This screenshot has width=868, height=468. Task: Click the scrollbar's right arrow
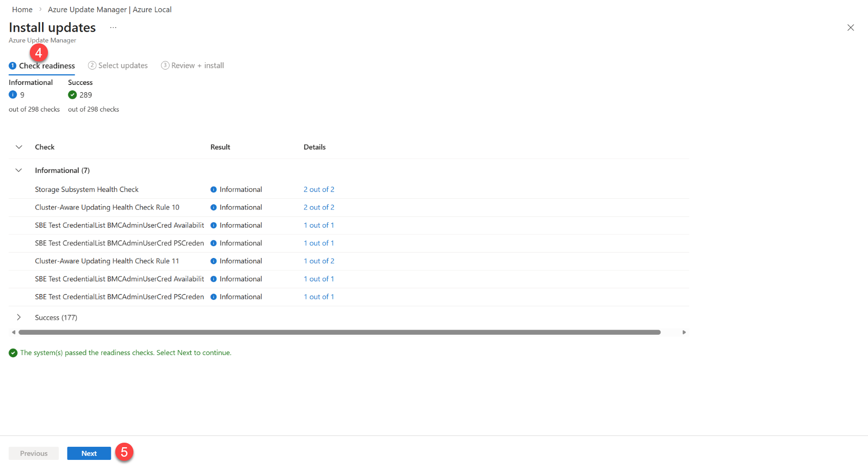[x=684, y=332]
